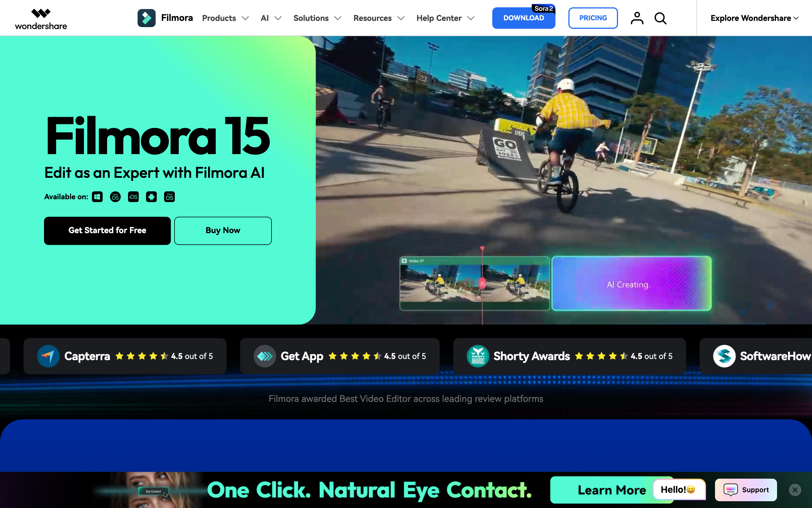Open the Resources menu item
The width and height of the screenshot is (812, 508).
coord(372,18)
